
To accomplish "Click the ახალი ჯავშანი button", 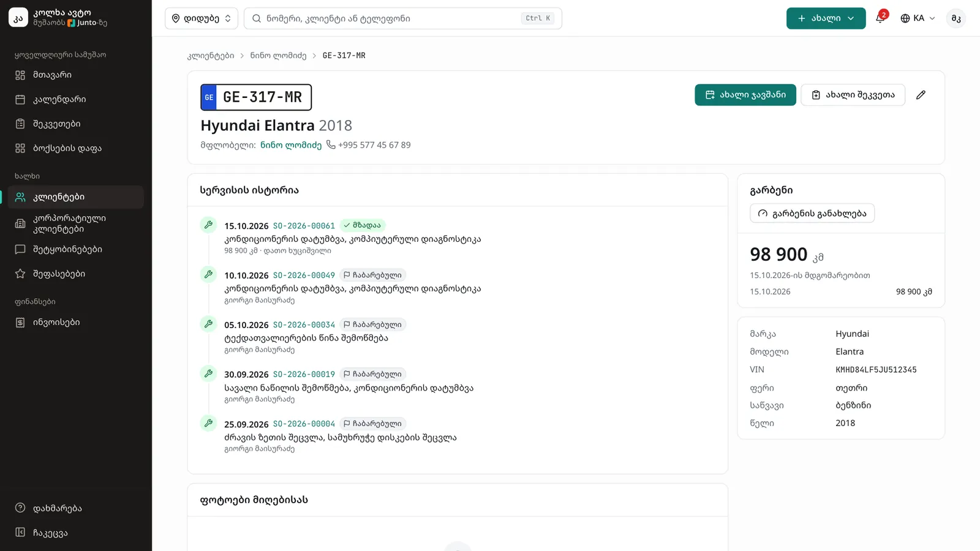I will tap(745, 95).
